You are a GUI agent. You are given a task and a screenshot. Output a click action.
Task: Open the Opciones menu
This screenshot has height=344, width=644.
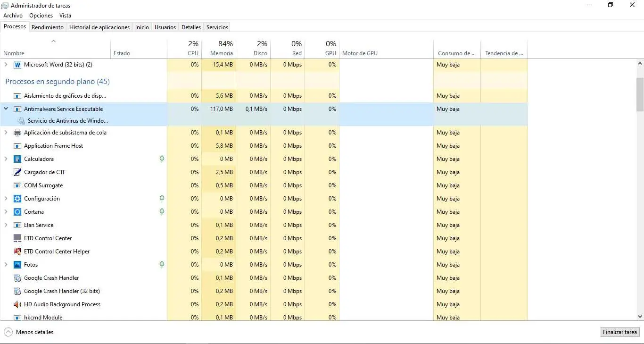pos(41,16)
